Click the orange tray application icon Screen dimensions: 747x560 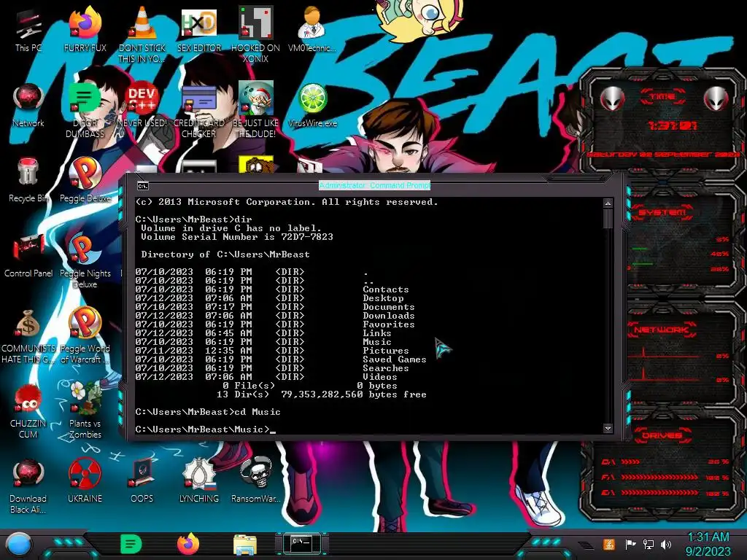[608, 544]
